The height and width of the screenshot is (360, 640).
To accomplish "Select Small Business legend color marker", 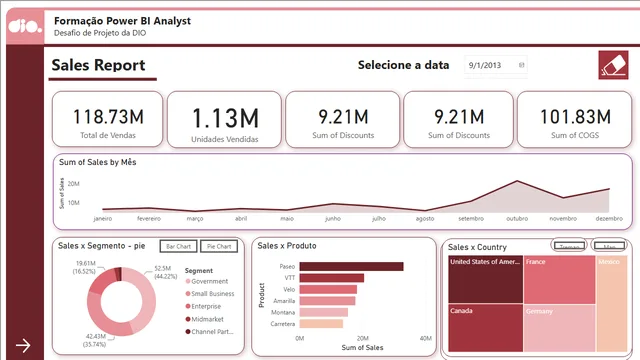I will tap(188, 293).
